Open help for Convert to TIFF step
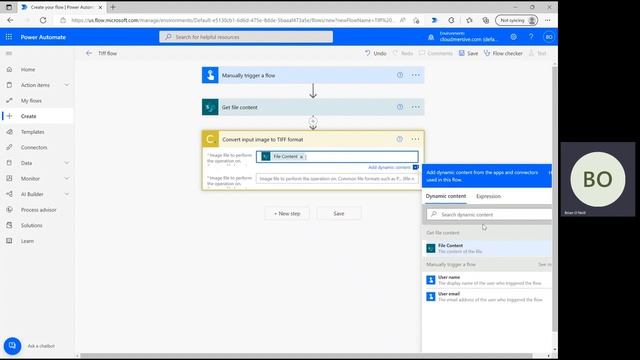 [400, 139]
